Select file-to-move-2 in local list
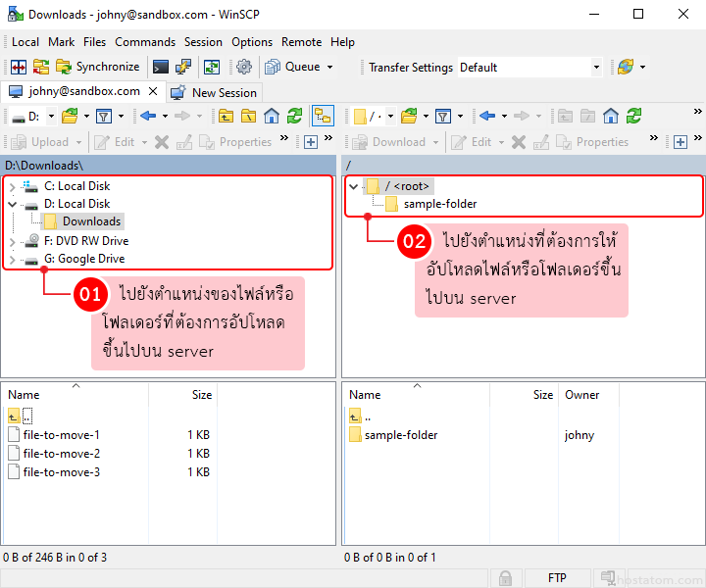 tap(61, 454)
